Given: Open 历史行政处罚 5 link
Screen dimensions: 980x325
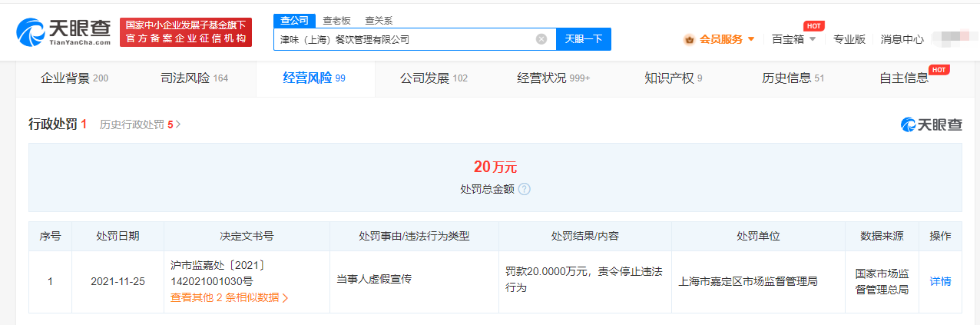Looking at the screenshot, I should coord(140,124).
